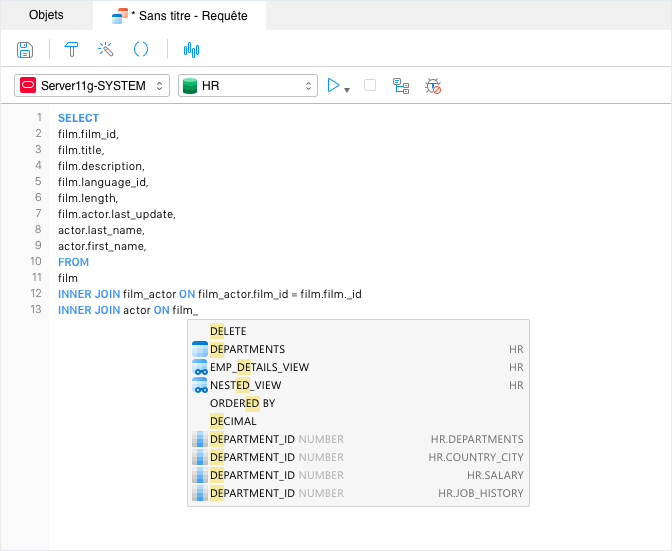Choose EMP_DETAILS_VIEW suggestion
This screenshot has height=551, width=672.
point(358,367)
